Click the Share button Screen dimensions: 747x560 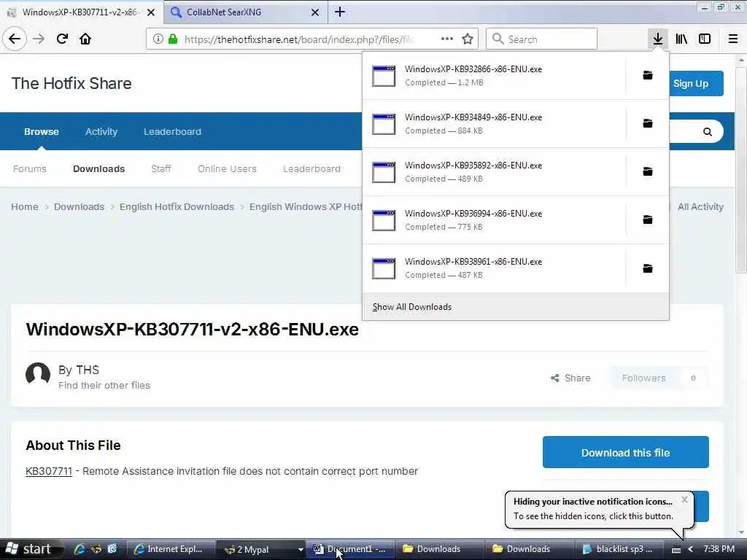pos(570,378)
